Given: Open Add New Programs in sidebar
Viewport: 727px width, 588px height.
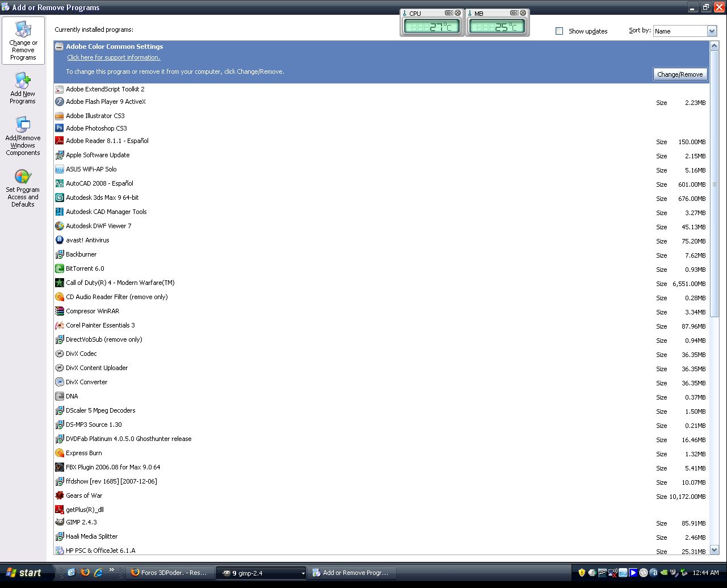Looking at the screenshot, I should click(23, 88).
